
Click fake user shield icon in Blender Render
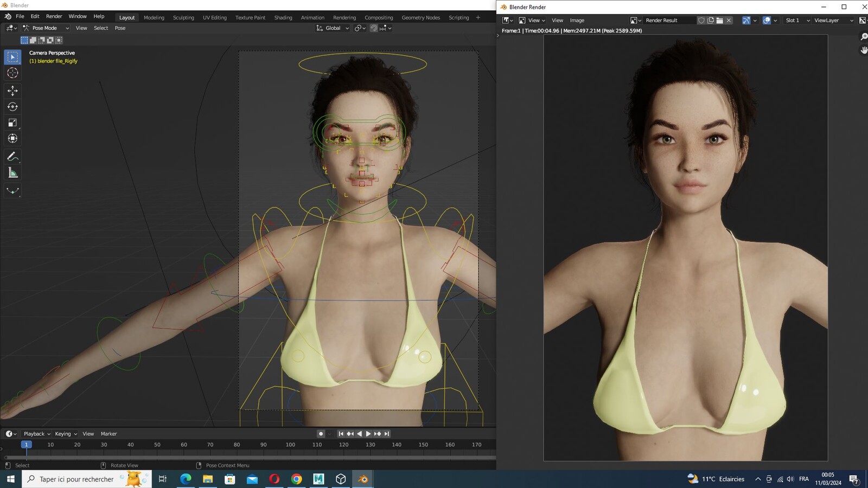point(701,20)
